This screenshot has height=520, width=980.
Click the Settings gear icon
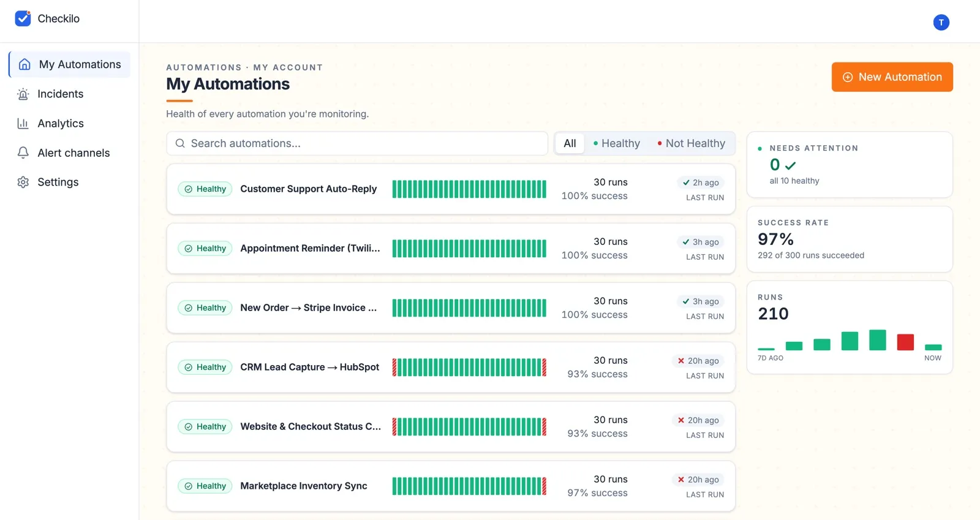[23, 182]
